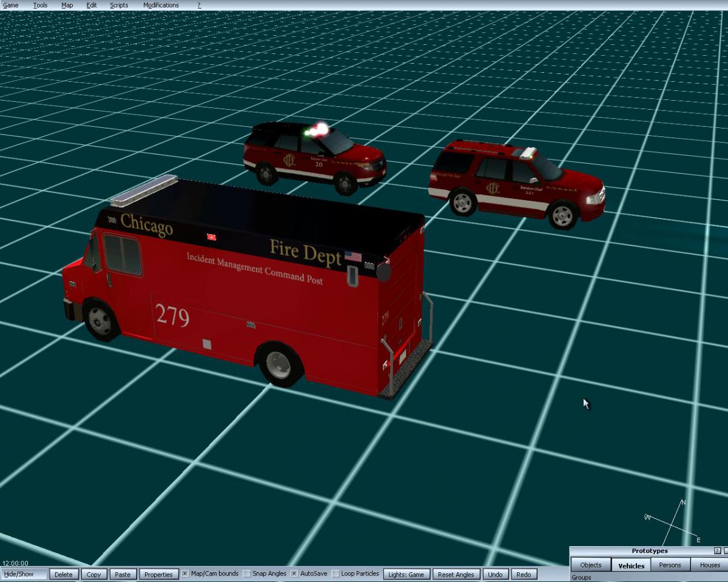Click the 12:00:00 time display
This screenshot has width=728, height=582.
click(x=15, y=563)
